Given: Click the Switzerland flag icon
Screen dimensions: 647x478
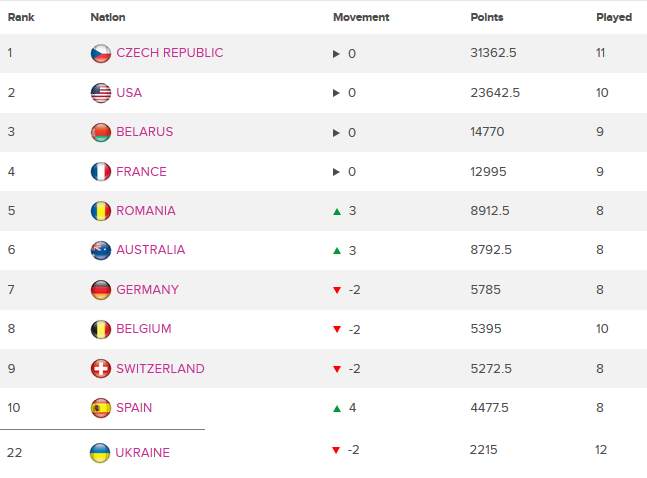Looking at the screenshot, I should pos(100,369).
